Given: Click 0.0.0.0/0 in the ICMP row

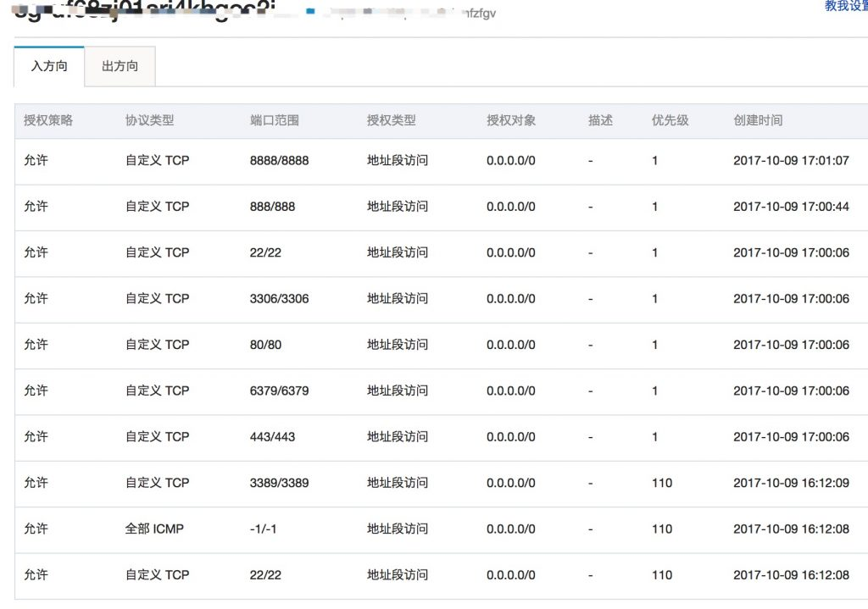Looking at the screenshot, I should pos(511,529).
